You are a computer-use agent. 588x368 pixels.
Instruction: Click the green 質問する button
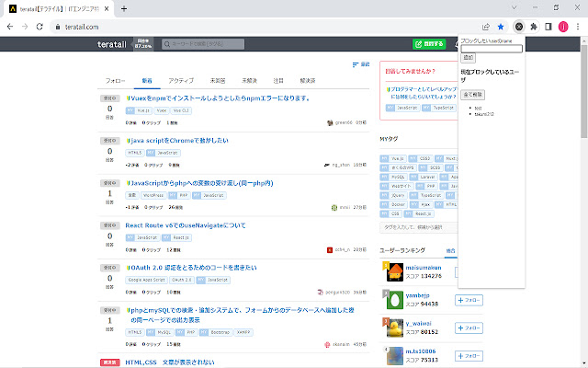point(429,44)
